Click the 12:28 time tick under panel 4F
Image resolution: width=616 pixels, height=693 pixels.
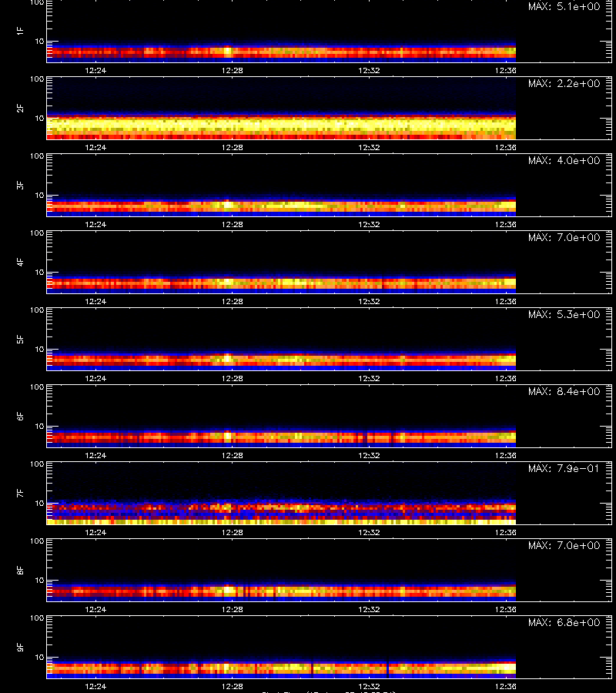[233, 301]
